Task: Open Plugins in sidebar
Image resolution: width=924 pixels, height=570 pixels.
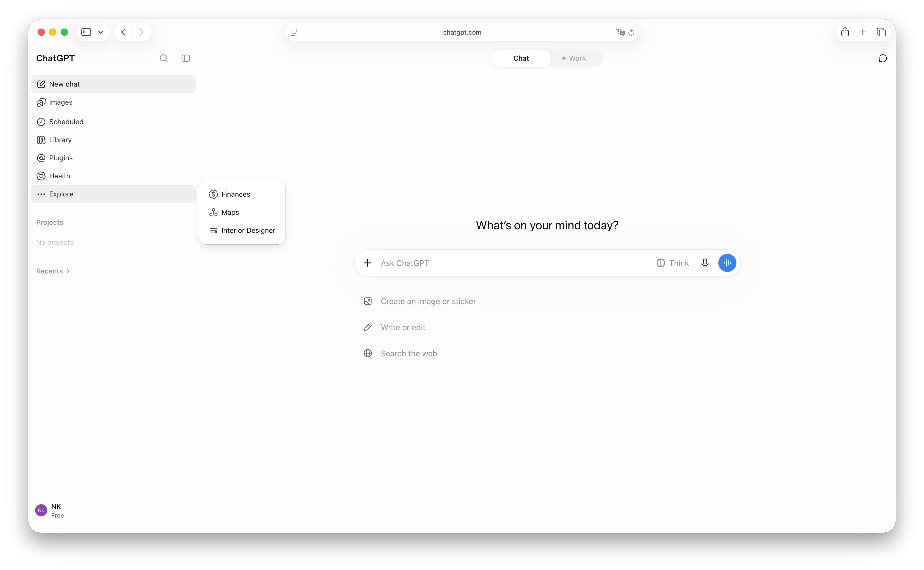Action: 113,158
